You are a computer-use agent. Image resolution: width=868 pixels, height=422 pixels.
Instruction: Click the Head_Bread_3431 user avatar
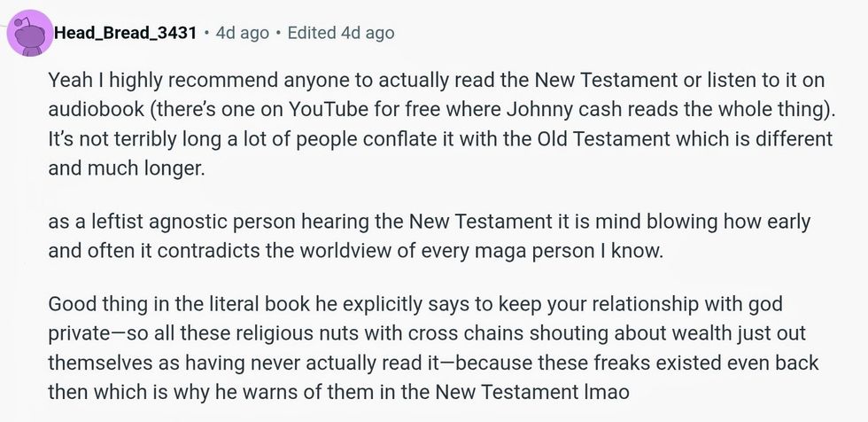tap(28, 34)
